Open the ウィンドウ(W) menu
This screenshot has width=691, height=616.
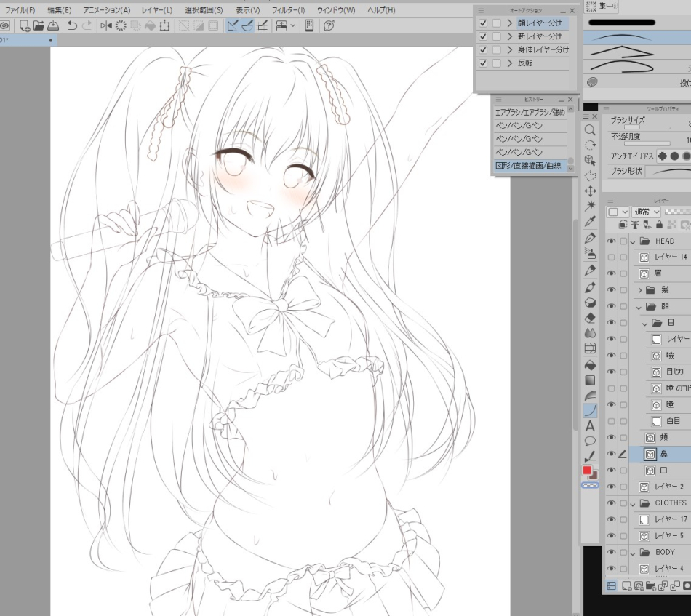tap(336, 9)
